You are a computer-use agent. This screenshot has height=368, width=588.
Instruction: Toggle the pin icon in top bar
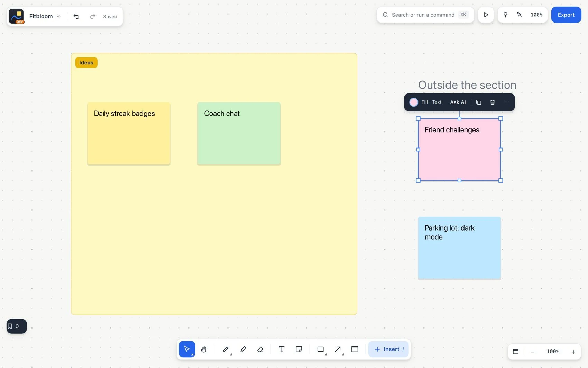pos(505,15)
